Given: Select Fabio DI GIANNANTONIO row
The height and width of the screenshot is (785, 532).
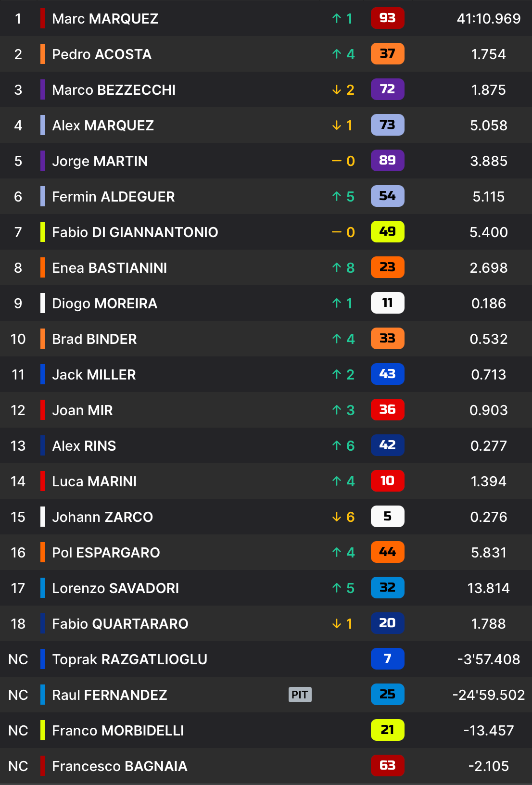Looking at the screenshot, I should point(266,232).
